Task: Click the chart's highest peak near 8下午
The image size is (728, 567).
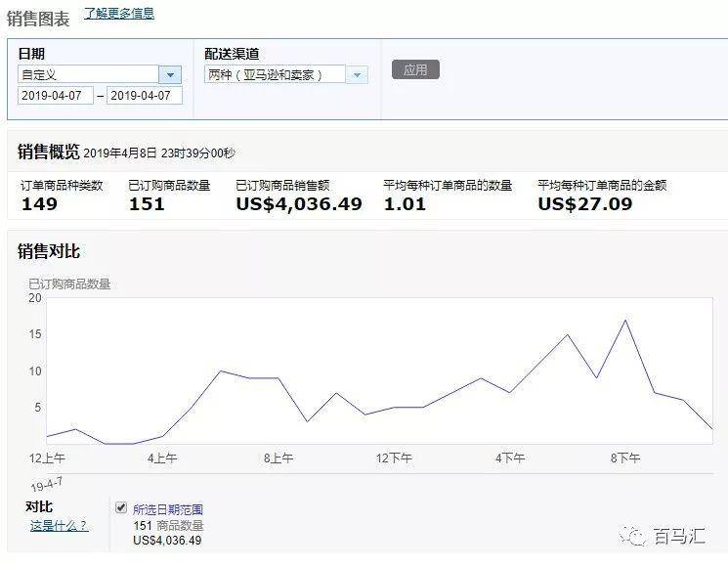Action: [x=625, y=321]
